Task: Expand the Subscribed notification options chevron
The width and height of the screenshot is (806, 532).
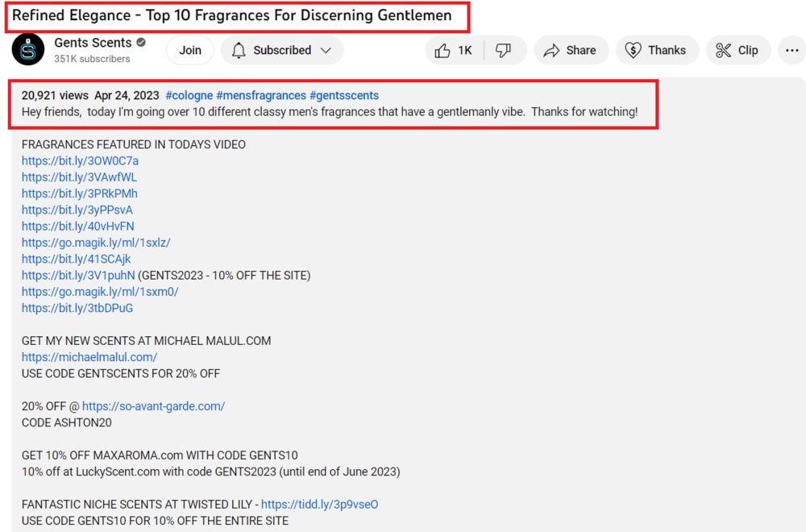Action: click(326, 50)
